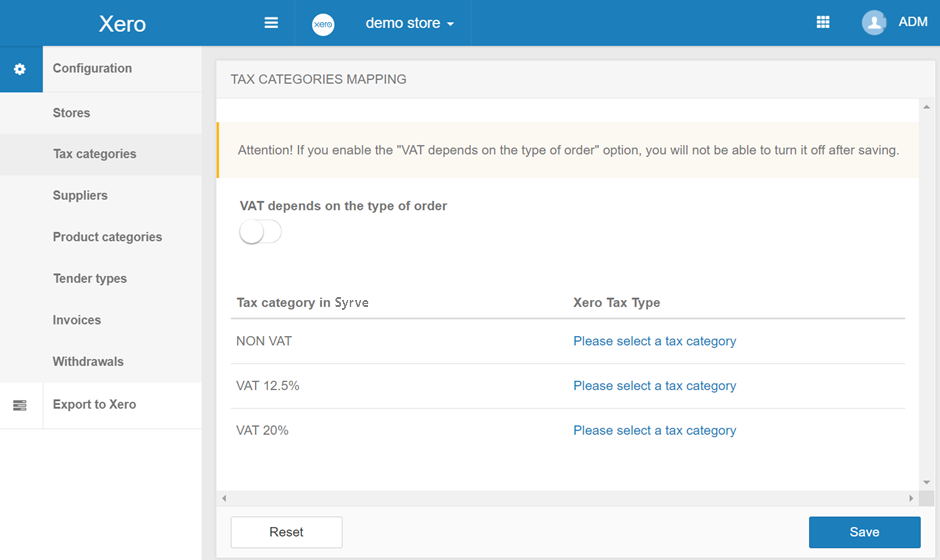Click the hamburger menu icon
Viewport: 940px width, 560px height.
pyautogui.click(x=271, y=23)
